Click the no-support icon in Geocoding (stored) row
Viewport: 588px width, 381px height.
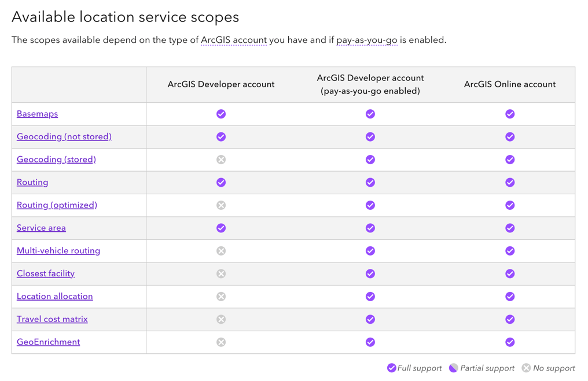click(221, 160)
